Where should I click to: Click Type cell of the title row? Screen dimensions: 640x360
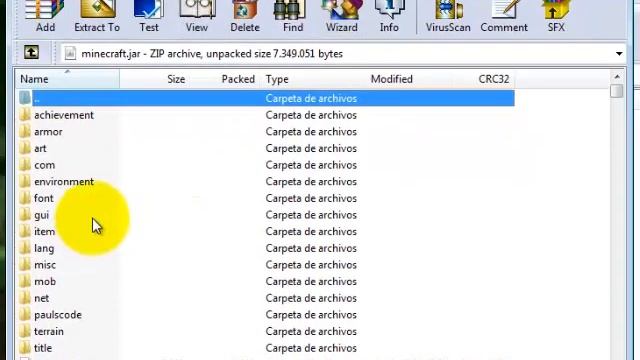click(311, 348)
